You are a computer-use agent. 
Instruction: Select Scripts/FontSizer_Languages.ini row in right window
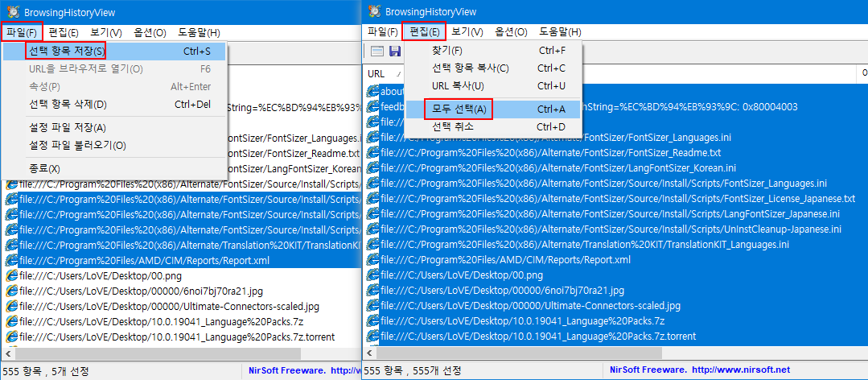tap(604, 184)
